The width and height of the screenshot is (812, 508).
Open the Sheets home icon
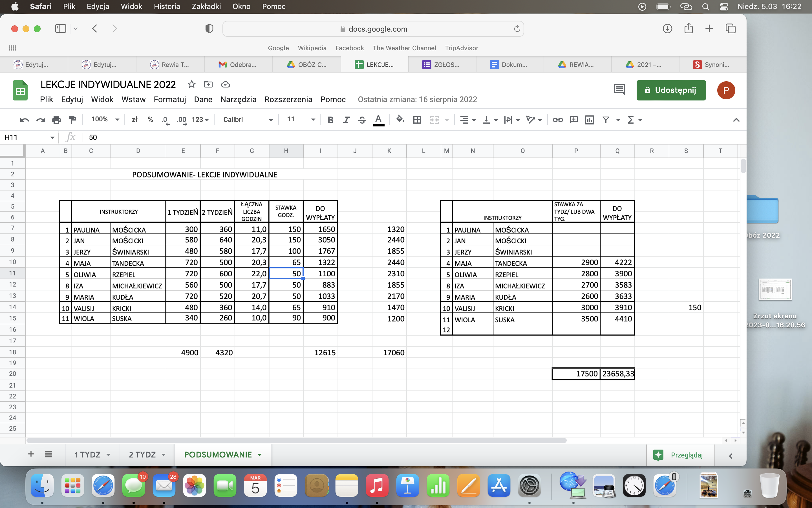coord(20,90)
